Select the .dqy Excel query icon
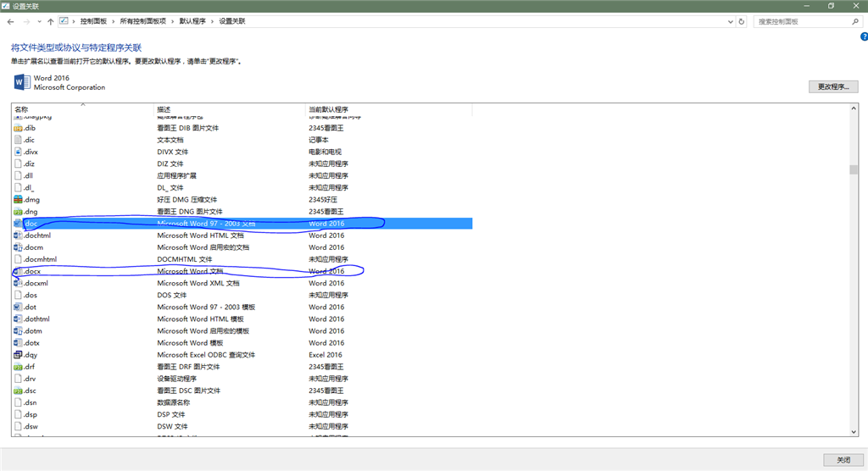The width and height of the screenshot is (868, 471). pyautogui.click(x=18, y=355)
